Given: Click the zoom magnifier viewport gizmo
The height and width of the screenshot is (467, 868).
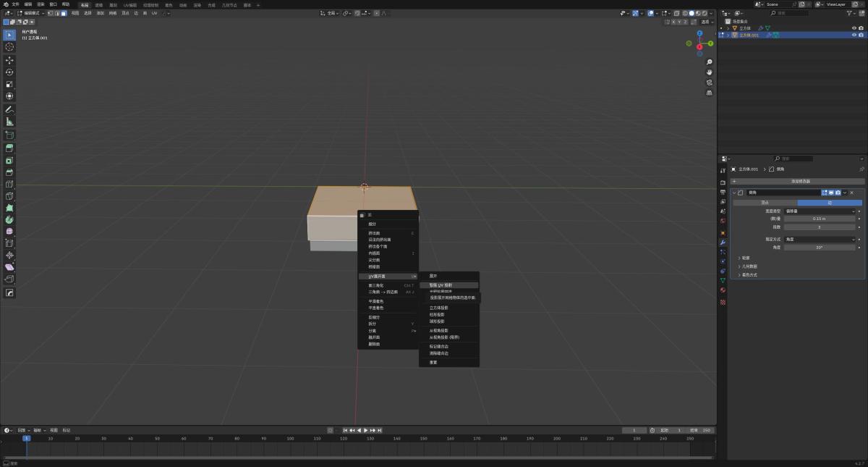Looking at the screenshot, I should (709, 62).
